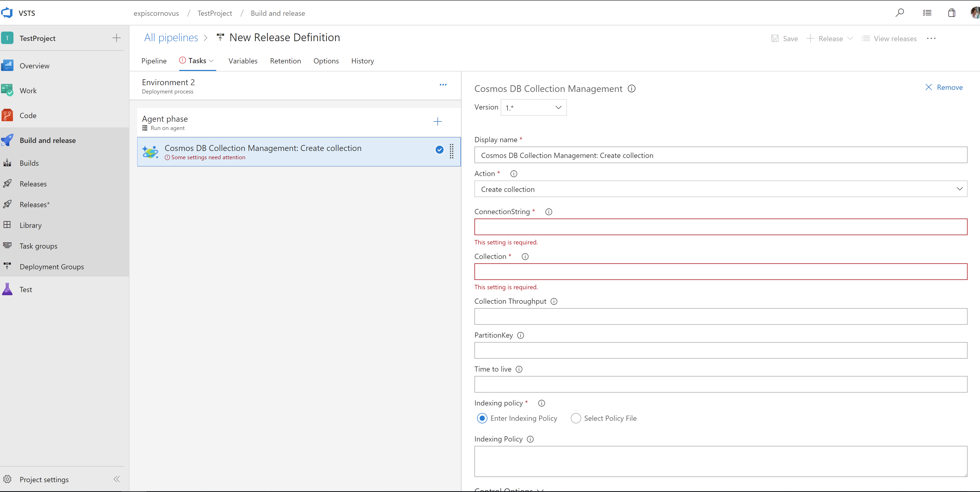Open TestProject breadcrumb link
Image resolution: width=980 pixels, height=492 pixels.
[214, 13]
